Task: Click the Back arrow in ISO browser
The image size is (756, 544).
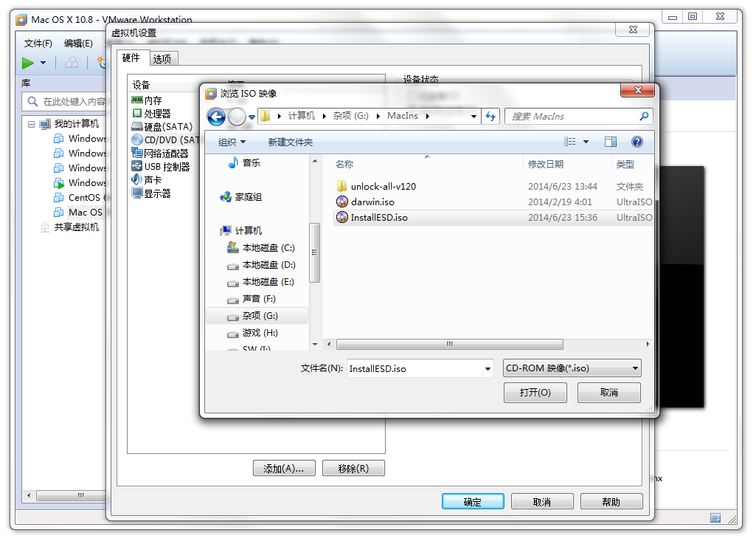Action: [x=216, y=117]
